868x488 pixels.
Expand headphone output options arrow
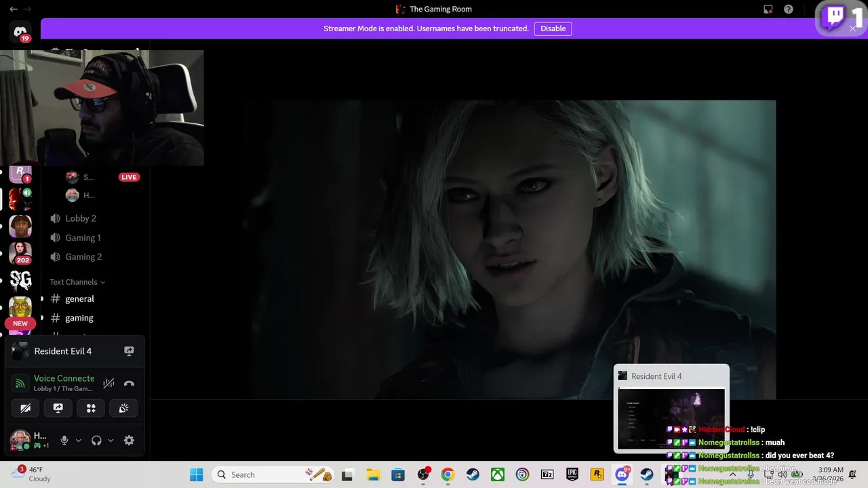click(x=111, y=441)
